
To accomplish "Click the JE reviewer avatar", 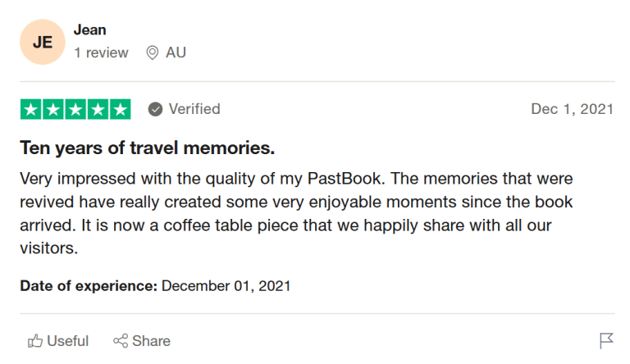I will pos(42,42).
